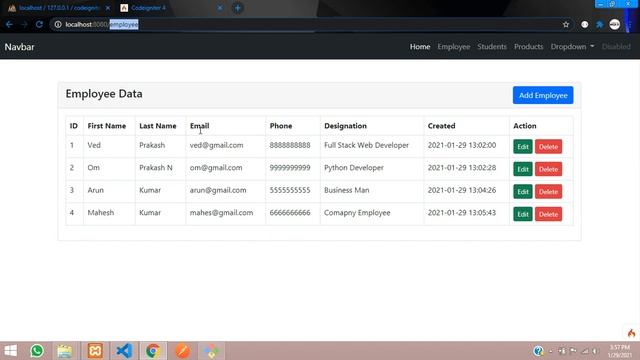Open new tab with plus button
Screen dimensions: 640x360
[x=238, y=8]
